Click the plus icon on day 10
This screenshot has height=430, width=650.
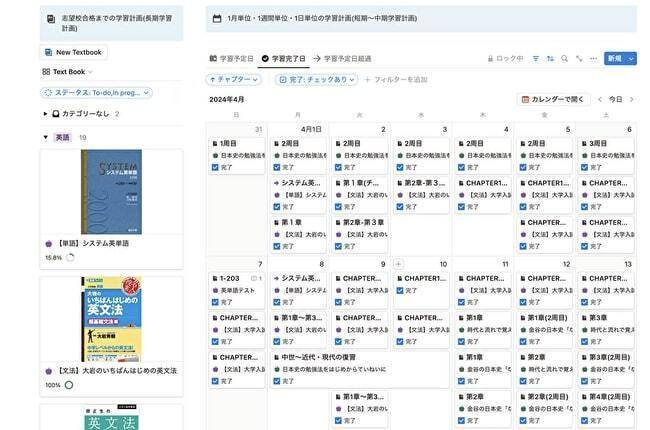(398, 264)
